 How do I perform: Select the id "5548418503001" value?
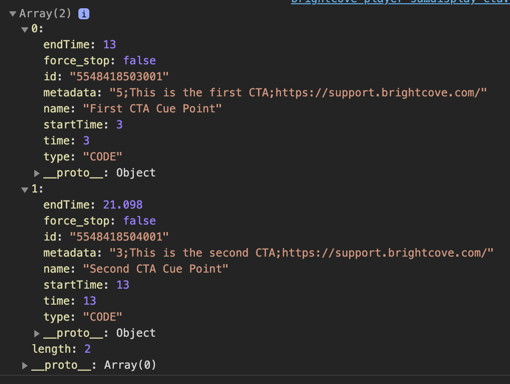point(119,76)
